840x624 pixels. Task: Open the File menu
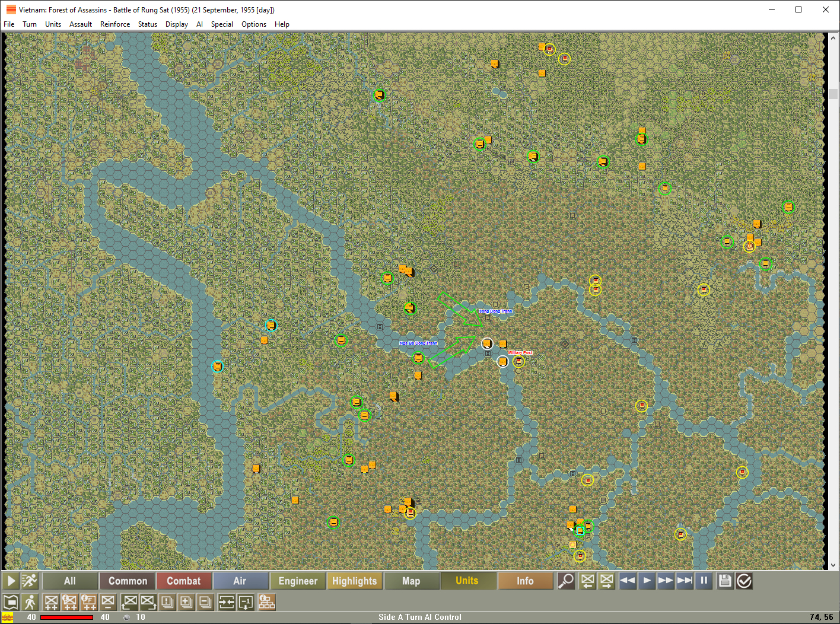coord(9,24)
